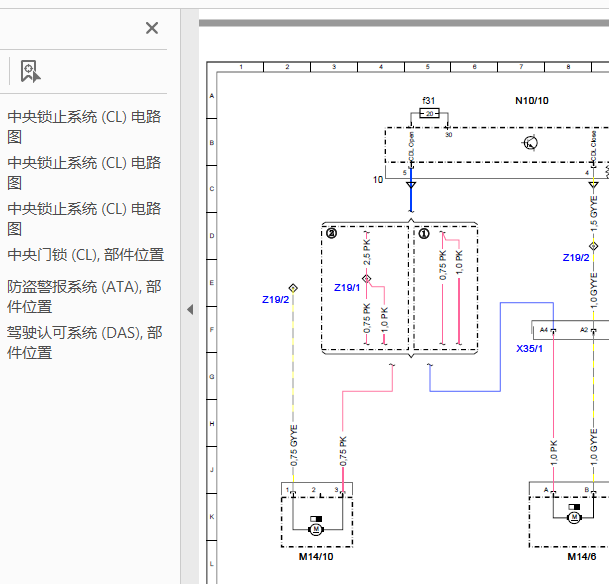Collapse the sidebar with the arrow handle

(x=190, y=309)
